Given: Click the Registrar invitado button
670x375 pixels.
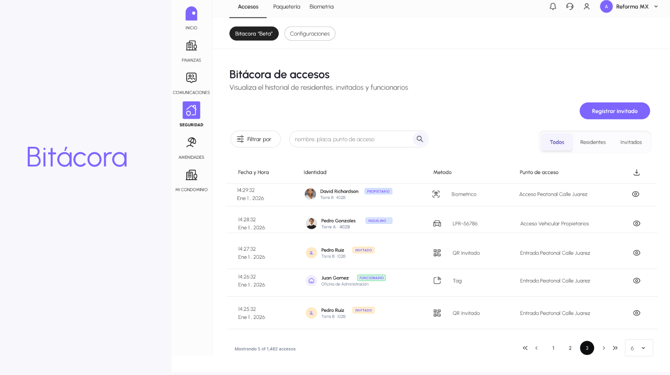Looking at the screenshot, I should 614,111.
